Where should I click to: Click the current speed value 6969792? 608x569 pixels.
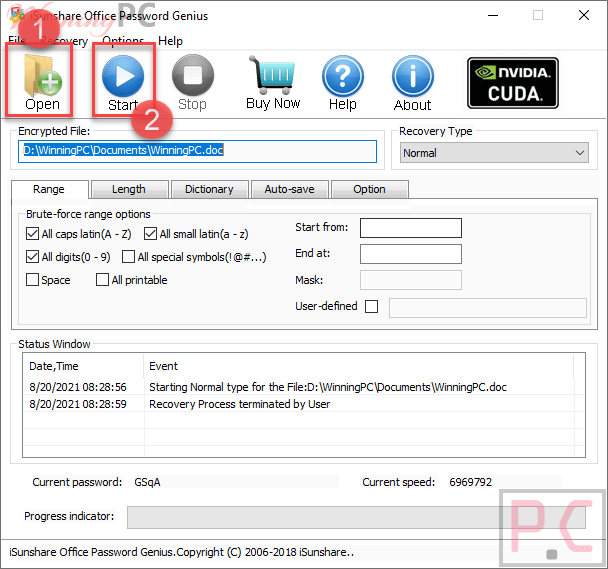point(470,482)
